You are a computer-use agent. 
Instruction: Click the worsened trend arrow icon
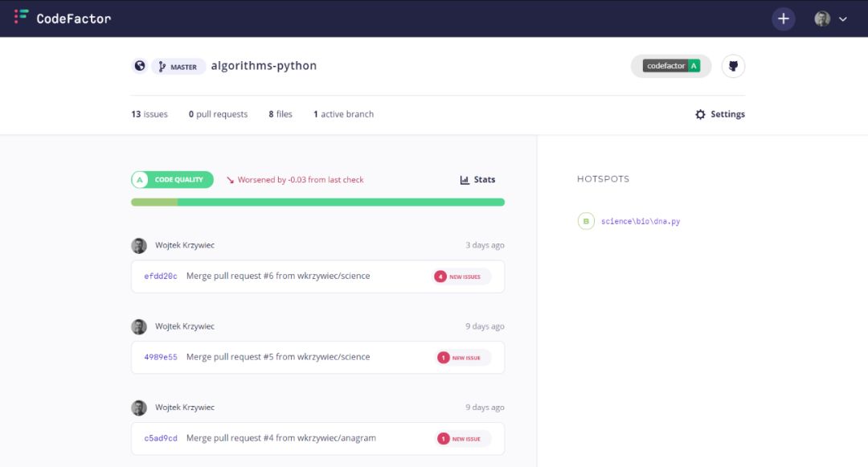(231, 180)
